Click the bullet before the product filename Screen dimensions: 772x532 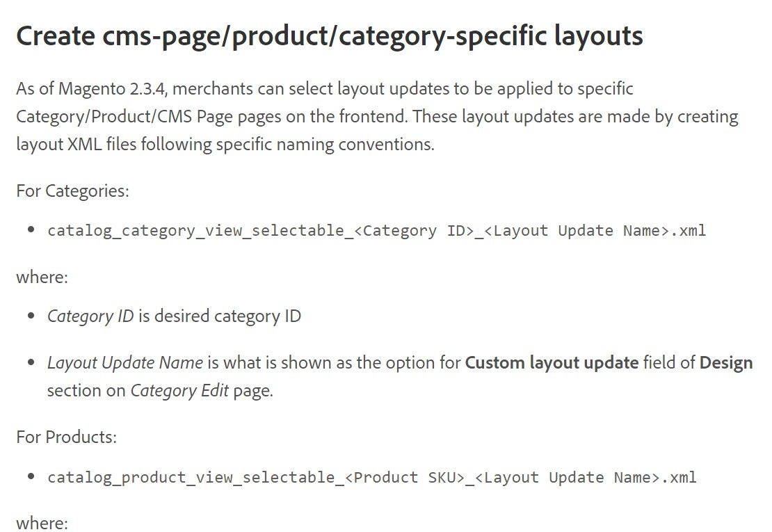31,477
